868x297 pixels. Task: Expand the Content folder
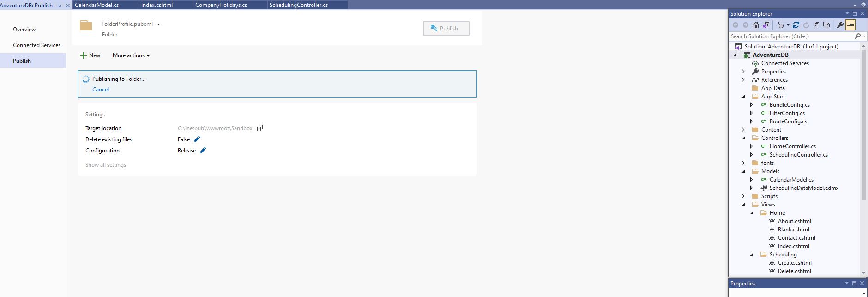743,130
